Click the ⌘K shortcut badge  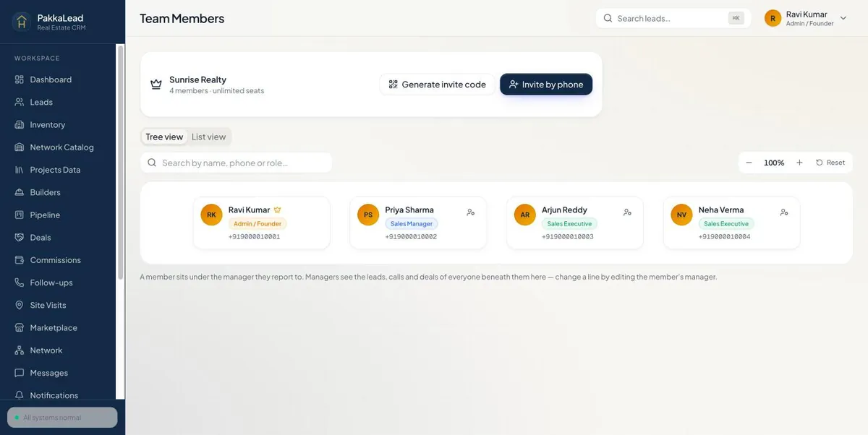[x=736, y=18]
